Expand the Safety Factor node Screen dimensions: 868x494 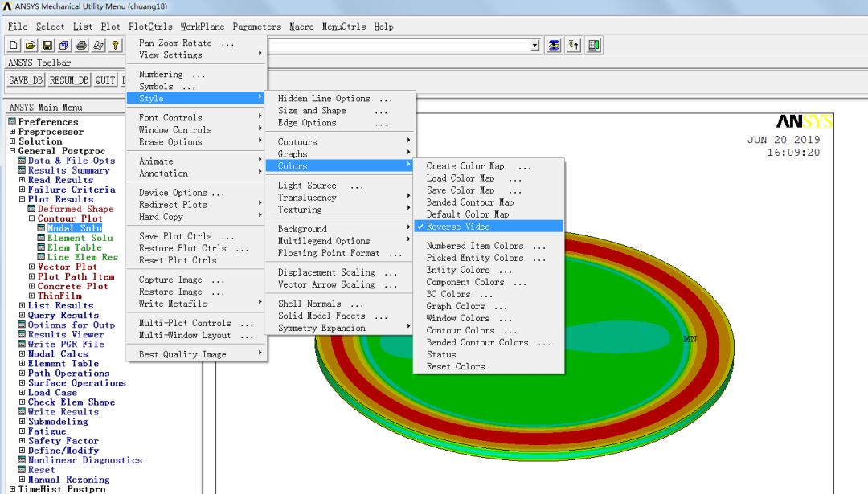[23, 441]
